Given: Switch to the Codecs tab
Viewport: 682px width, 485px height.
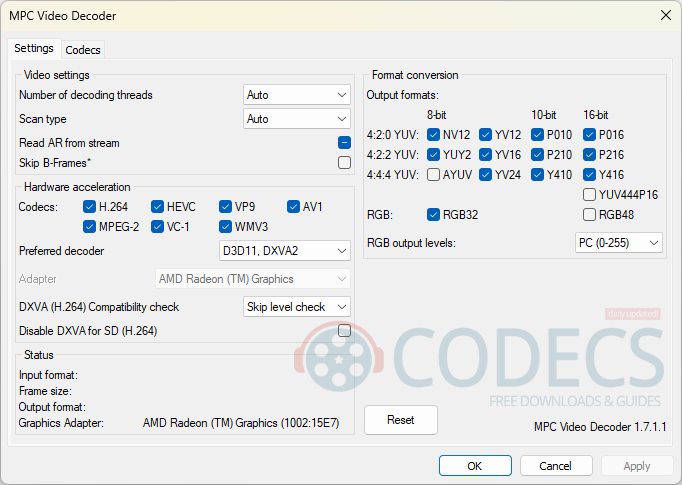Looking at the screenshot, I should click(83, 50).
